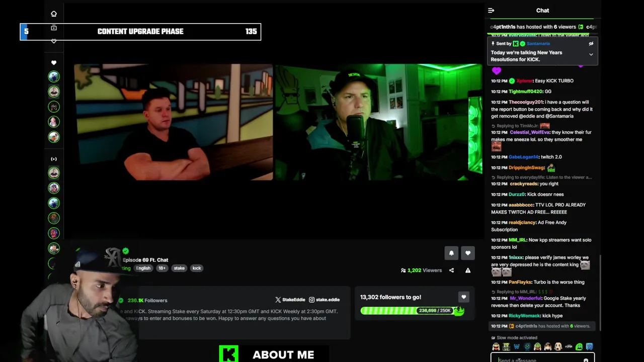
Task: Open username aaabbbccc in chat
Action: point(521,205)
